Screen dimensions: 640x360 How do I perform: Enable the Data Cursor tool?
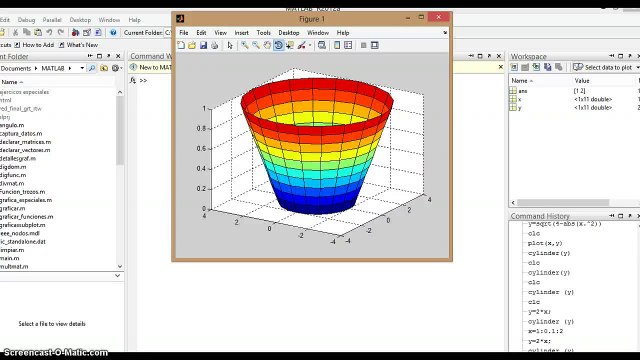(290, 45)
